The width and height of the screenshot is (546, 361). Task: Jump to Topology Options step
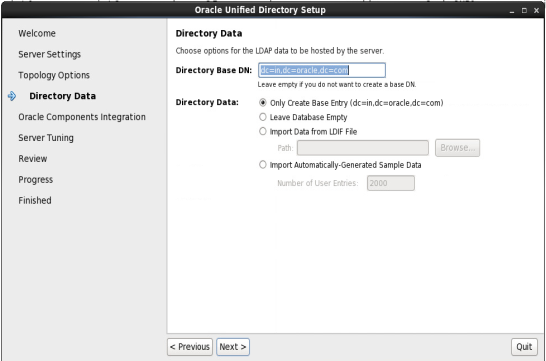[54, 75]
